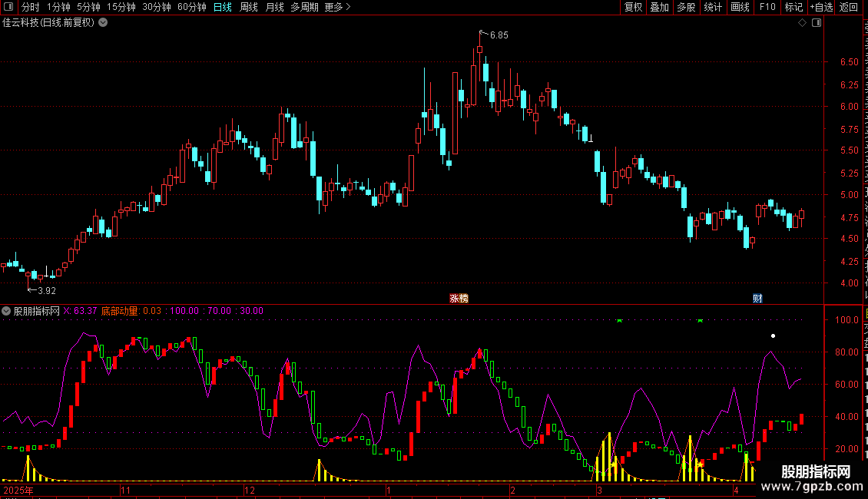Open the 画线 drawing tools
The image size is (868, 499).
pyautogui.click(x=740, y=7)
